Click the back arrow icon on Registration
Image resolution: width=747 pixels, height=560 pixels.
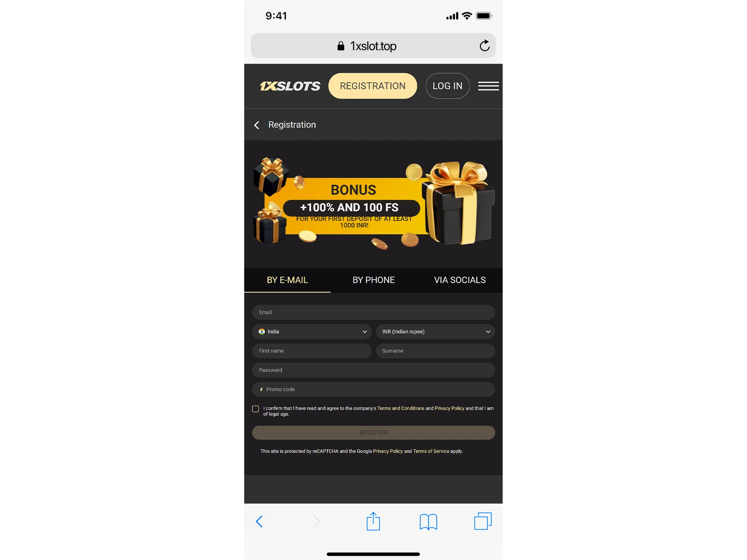pyautogui.click(x=256, y=125)
